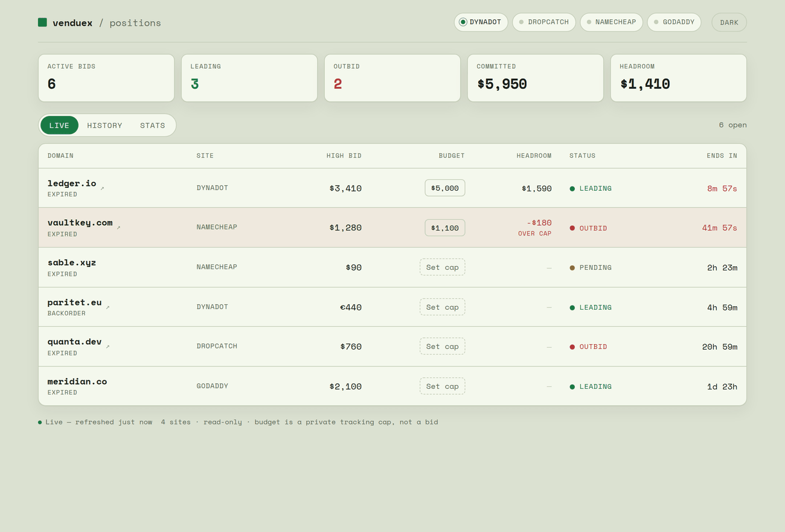Click OUTBID status for vaultkey.com

pos(588,228)
